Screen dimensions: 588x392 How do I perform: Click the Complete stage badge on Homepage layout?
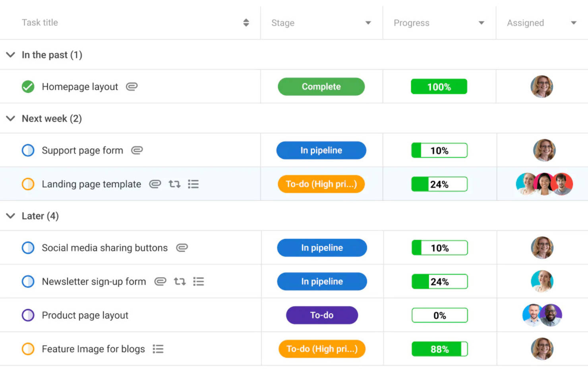(x=321, y=87)
